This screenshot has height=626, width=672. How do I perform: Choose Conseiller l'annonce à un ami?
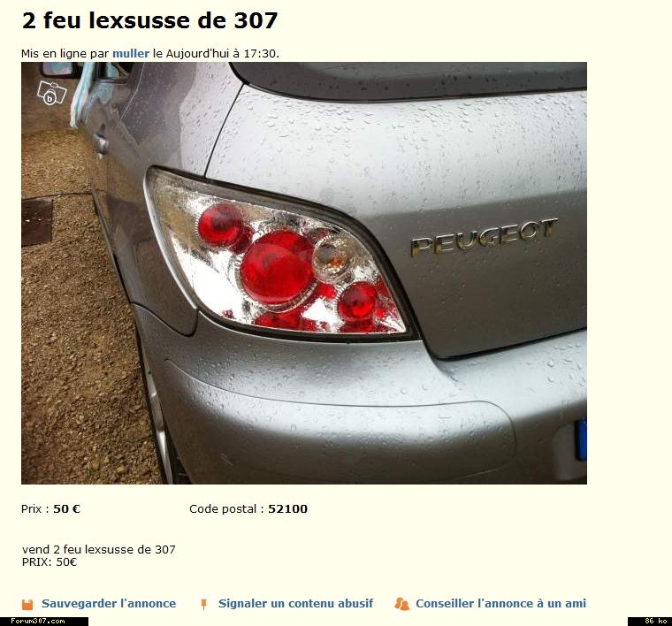(501, 603)
